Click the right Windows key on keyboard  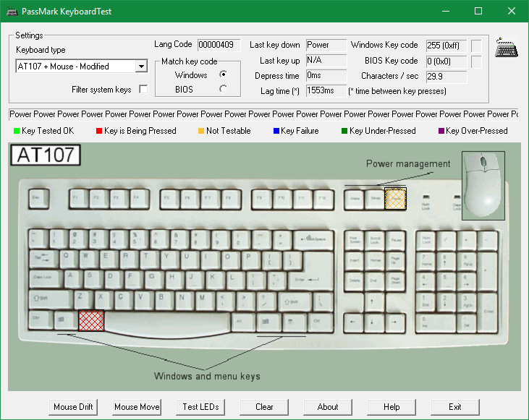click(x=268, y=322)
